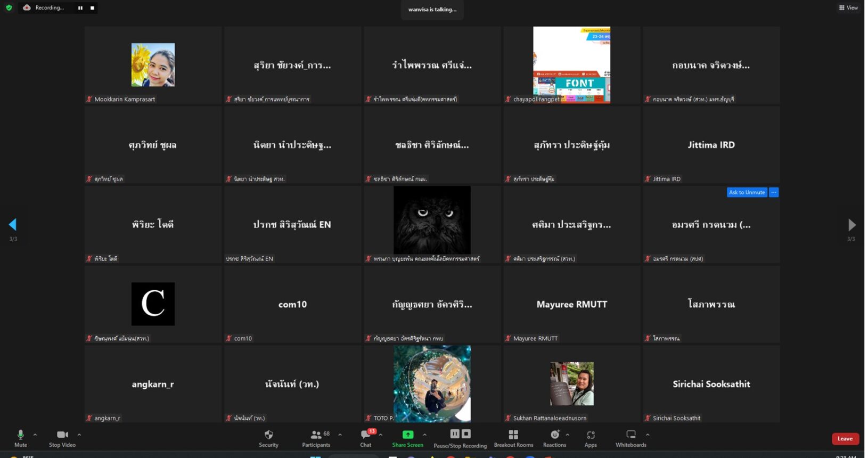Image resolution: width=868 pixels, height=458 pixels.
Task: Open the Chat panel
Action: tap(366, 438)
